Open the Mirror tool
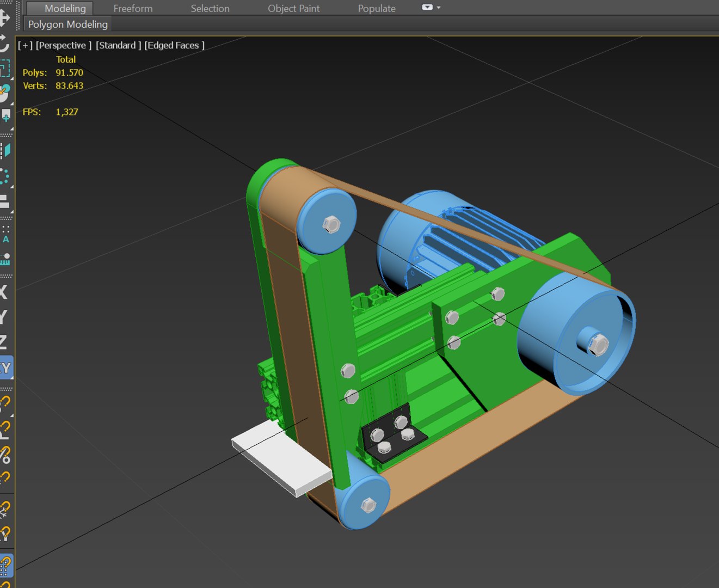This screenshot has width=719, height=588. click(5, 150)
